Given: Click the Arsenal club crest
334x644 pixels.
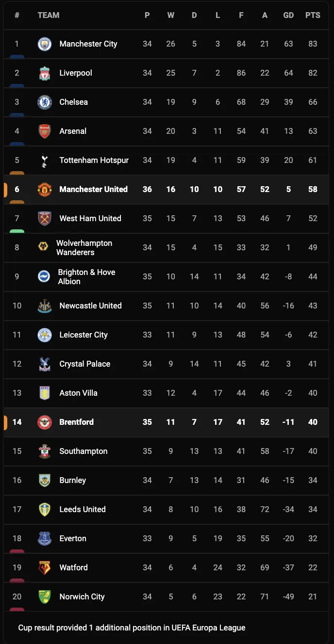Looking at the screenshot, I should (45, 131).
